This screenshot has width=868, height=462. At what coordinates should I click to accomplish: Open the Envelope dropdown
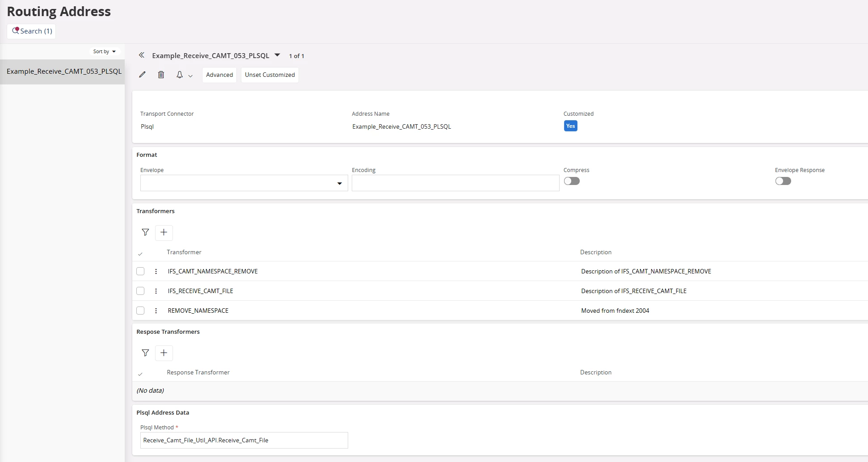point(244,183)
